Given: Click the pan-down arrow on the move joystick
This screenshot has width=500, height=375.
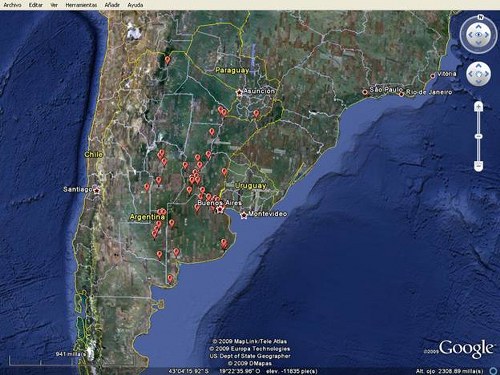Looking at the screenshot, I should click(x=479, y=82).
